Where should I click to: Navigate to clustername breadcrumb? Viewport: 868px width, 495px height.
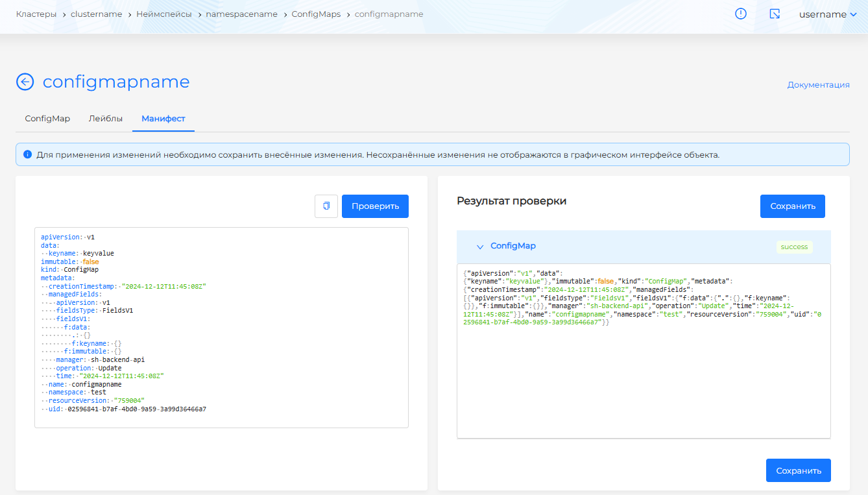96,14
